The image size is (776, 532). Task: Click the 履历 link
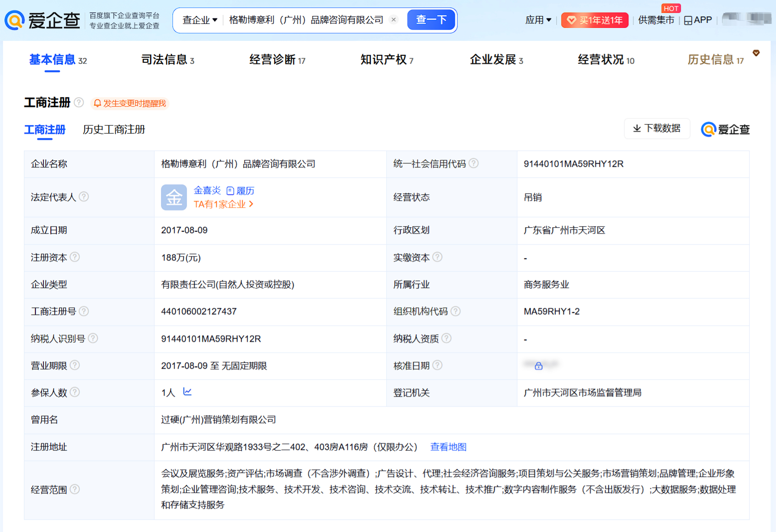pos(245,191)
